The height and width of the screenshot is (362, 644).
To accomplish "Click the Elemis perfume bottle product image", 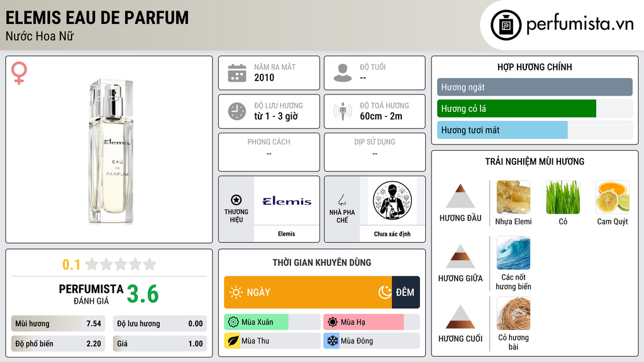I will (111, 151).
